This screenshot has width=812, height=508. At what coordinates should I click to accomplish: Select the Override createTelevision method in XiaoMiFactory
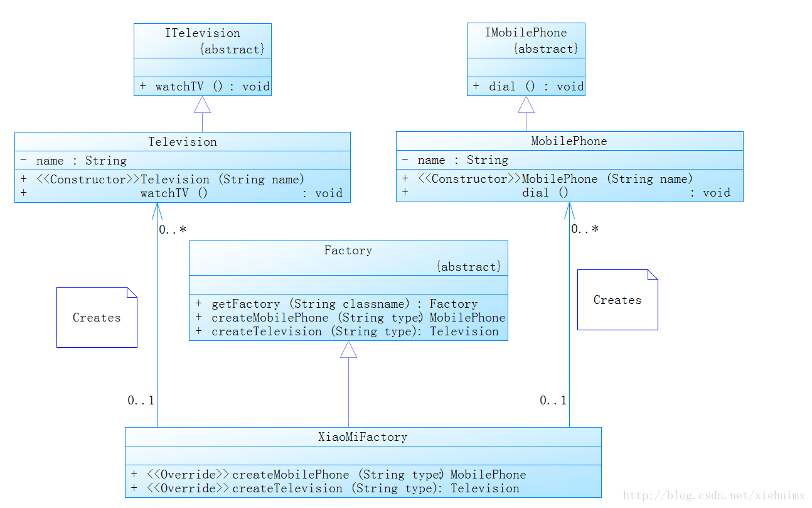[325, 489]
